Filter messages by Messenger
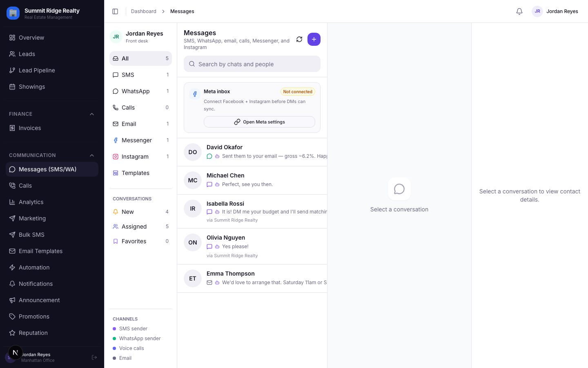The height and width of the screenshot is (368, 588). pyautogui.click(x=140, y=140)
